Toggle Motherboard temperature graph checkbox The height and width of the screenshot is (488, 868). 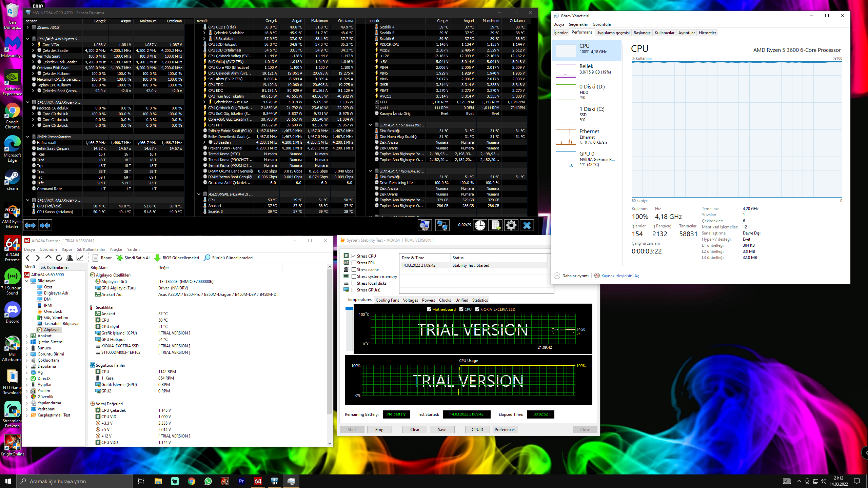pos(429,309)
